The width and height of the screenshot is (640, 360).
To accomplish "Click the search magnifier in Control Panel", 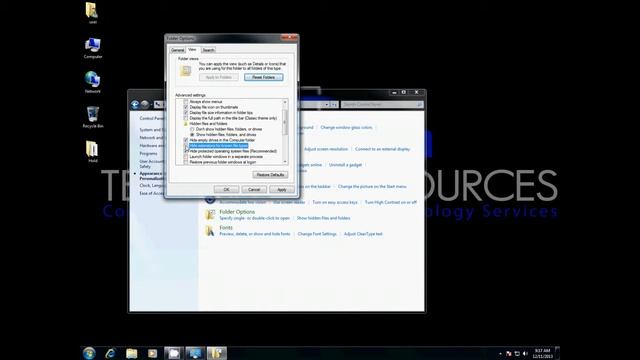I will [x=419, y=105].
